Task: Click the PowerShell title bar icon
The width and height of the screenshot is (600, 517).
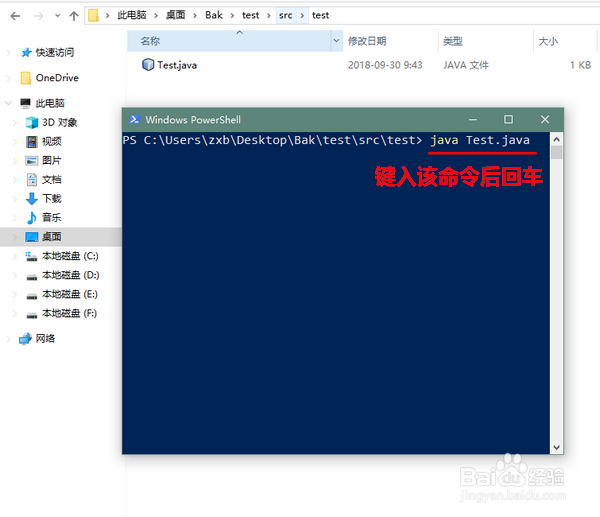Action: pos(135,120)
